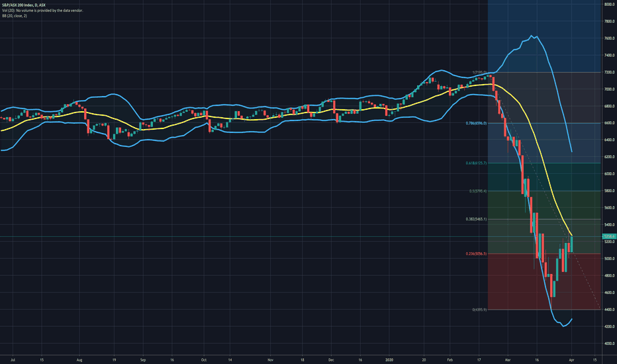
Task: Click the Dec label on the time axis
Action: (x=331, y=359)
